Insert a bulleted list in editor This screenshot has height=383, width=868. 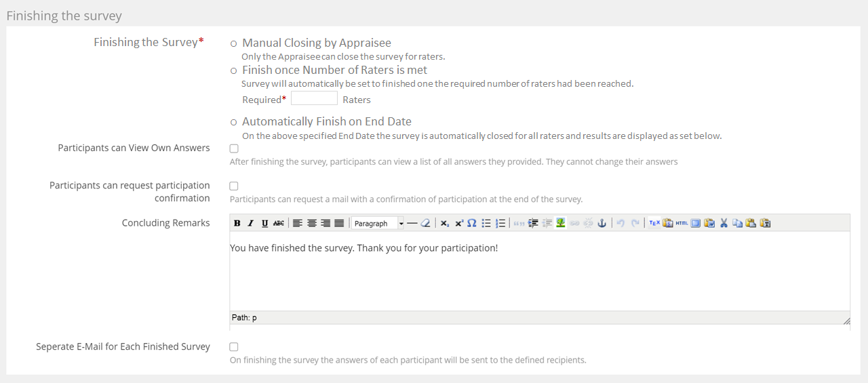tap(486, 223)
